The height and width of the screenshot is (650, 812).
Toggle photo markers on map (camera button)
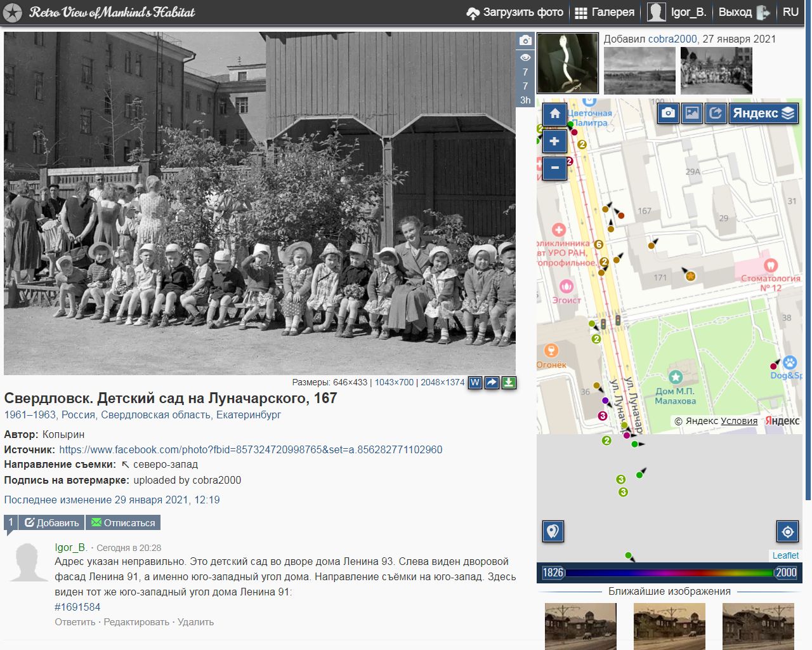(668, 113)
